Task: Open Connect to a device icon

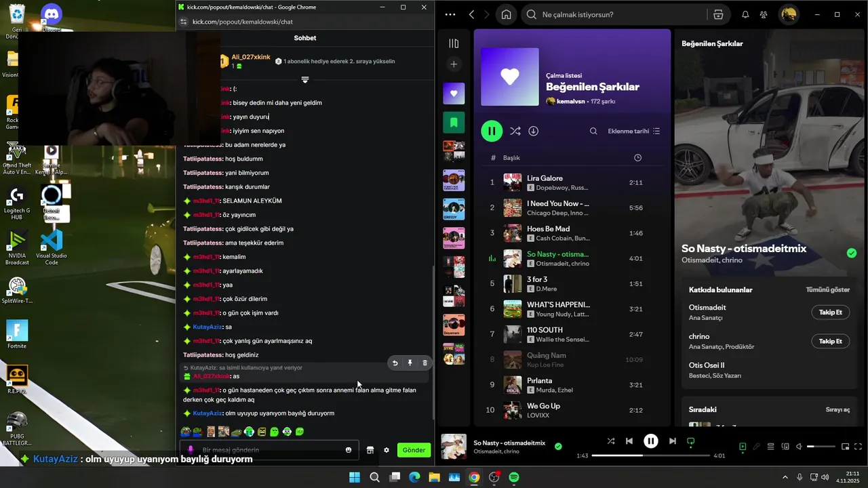Action: (x=785, y=447)
